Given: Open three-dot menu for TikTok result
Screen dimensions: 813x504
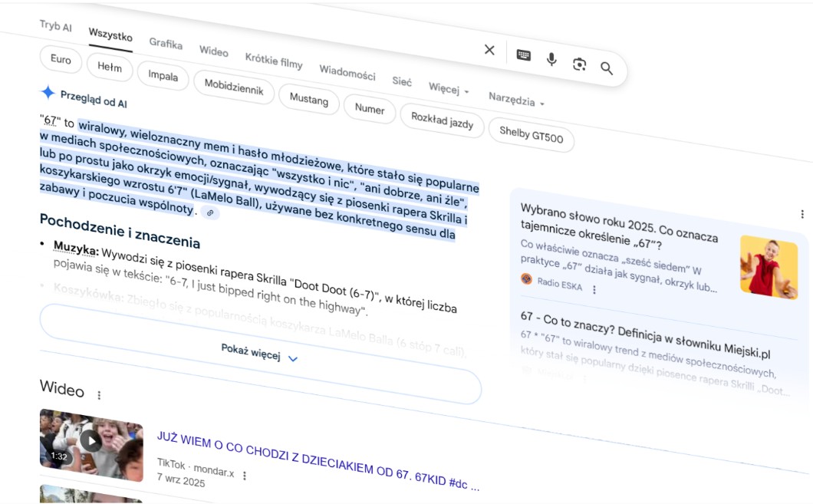Looking at the screenshot, I should pos(245,476).
